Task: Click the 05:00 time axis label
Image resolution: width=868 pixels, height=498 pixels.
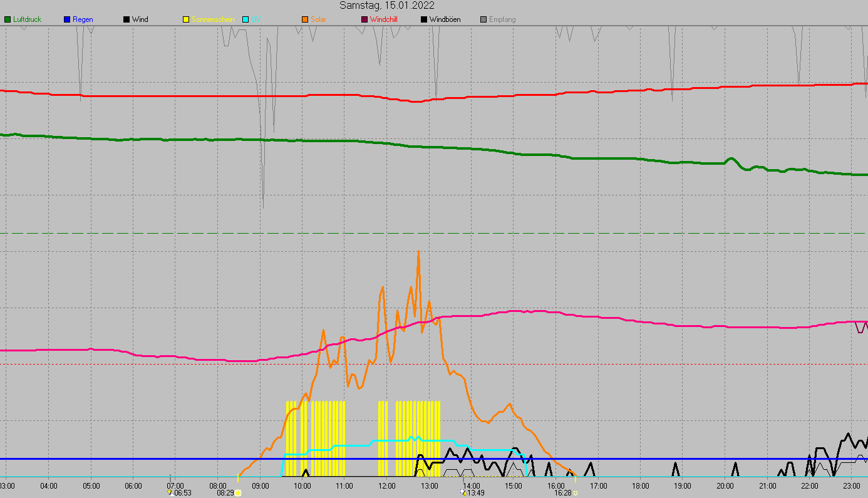Action: [x=91, y=485]
